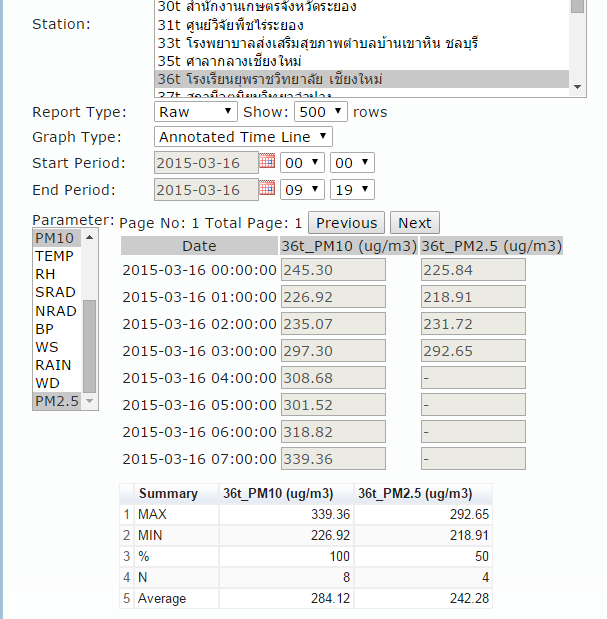Select PM2.5 in the Parameter list
This screenshot has width=607, height=619.
tap(53, 401)
